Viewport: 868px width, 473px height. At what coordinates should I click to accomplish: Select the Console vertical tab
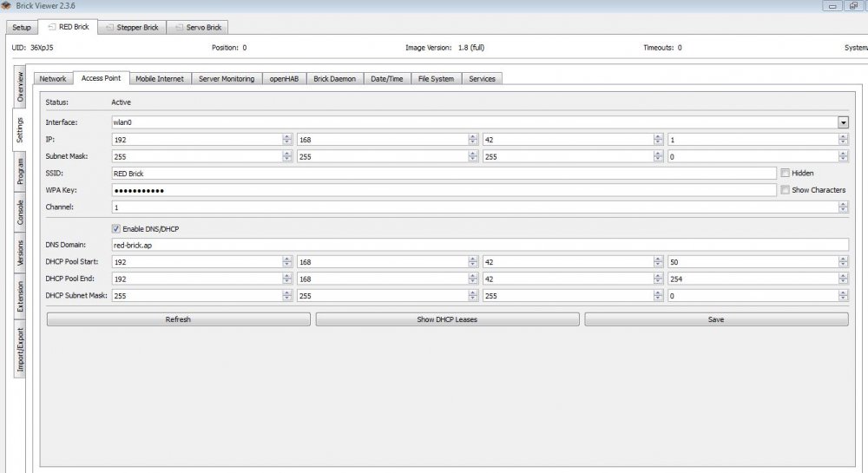(20, 214)
